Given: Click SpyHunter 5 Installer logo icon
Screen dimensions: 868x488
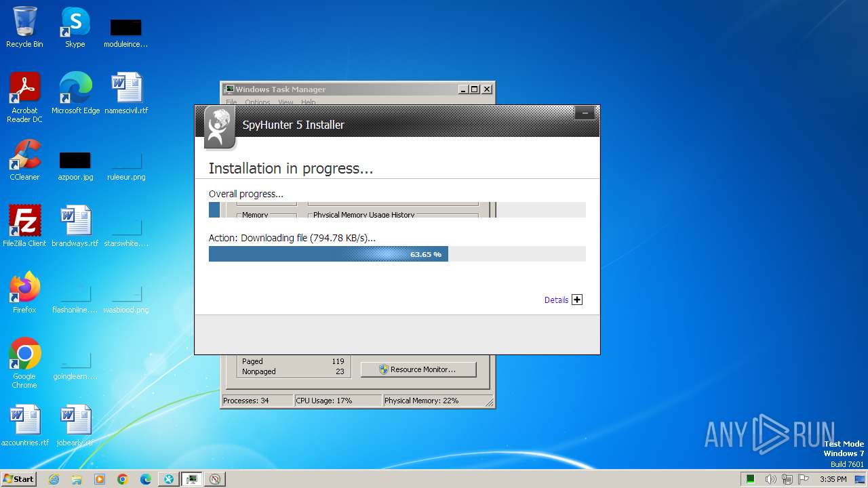Looking at the screenshot, I should tap(219, 127).
